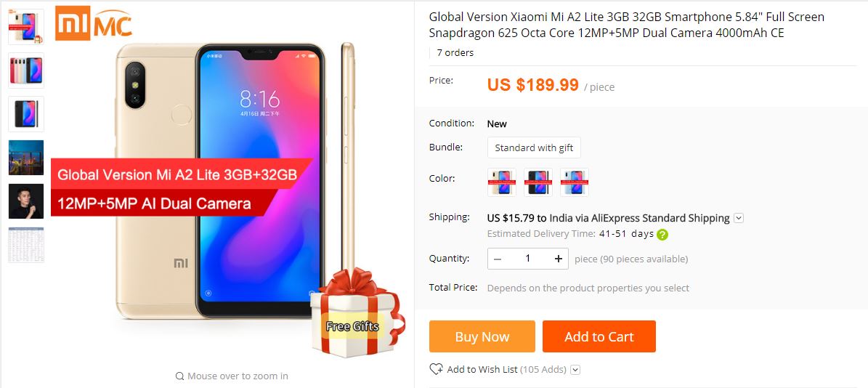
Task: Choose the blue color variant swatch
Action: click(574, 182)
